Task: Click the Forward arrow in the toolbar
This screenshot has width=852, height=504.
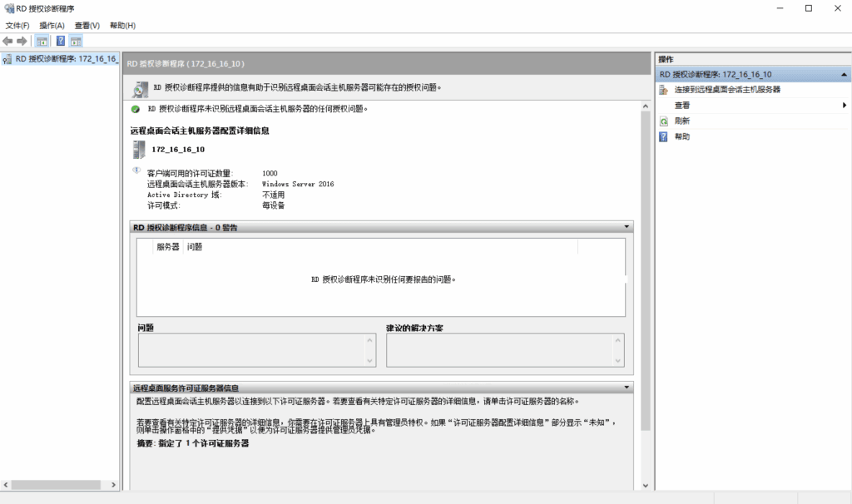Action: (22, 41)
